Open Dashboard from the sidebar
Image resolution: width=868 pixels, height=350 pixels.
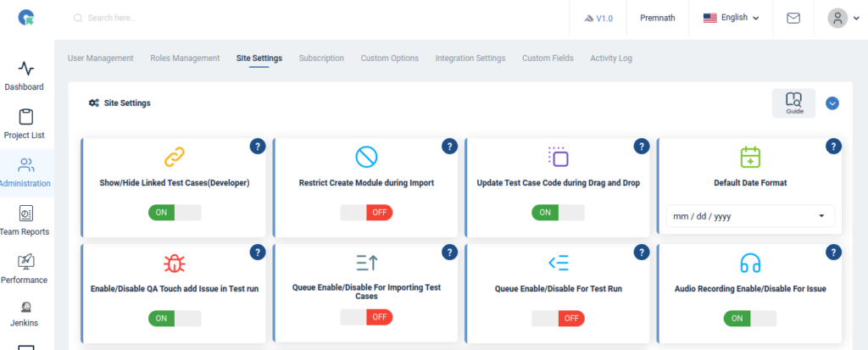[x=25, y=75]
